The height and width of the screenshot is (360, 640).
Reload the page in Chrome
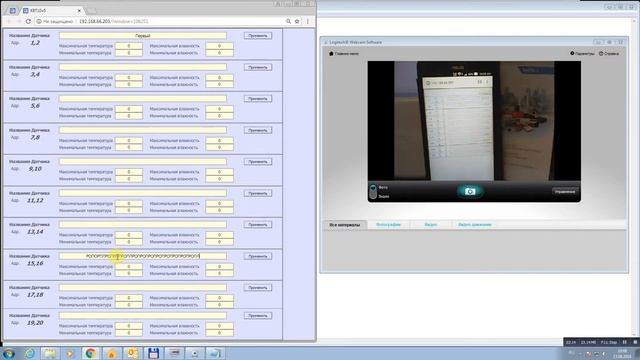[28, 21]
